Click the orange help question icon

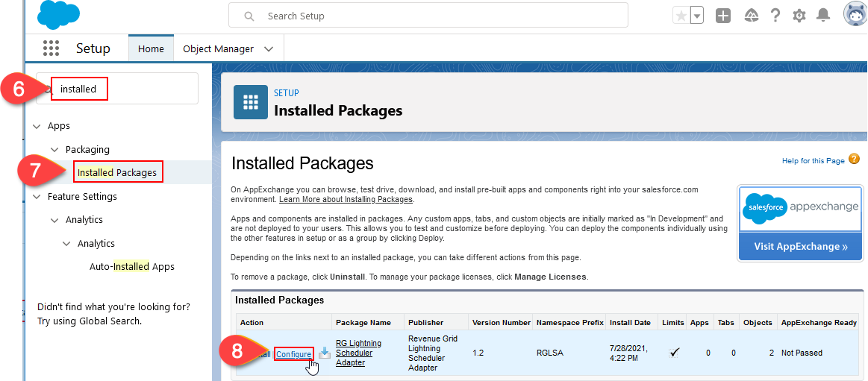coord(854,160)
